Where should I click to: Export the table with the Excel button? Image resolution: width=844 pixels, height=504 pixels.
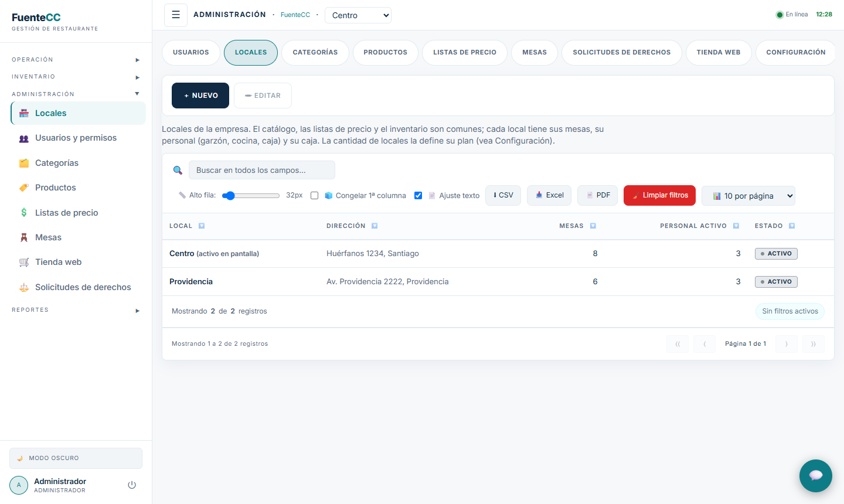coord(549,195)
